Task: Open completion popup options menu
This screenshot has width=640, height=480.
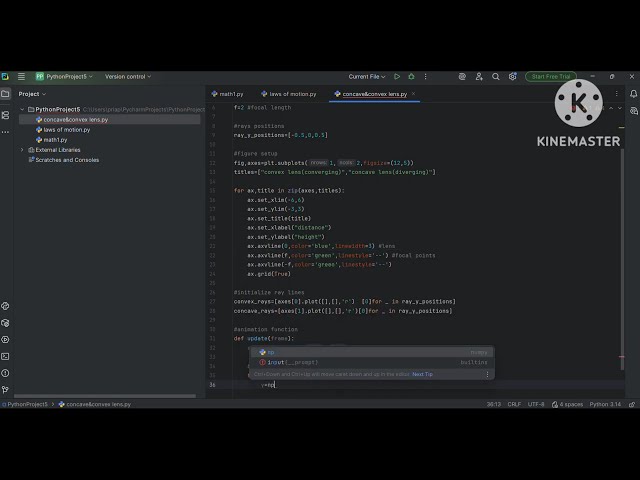Action: [x=487, y=374]
